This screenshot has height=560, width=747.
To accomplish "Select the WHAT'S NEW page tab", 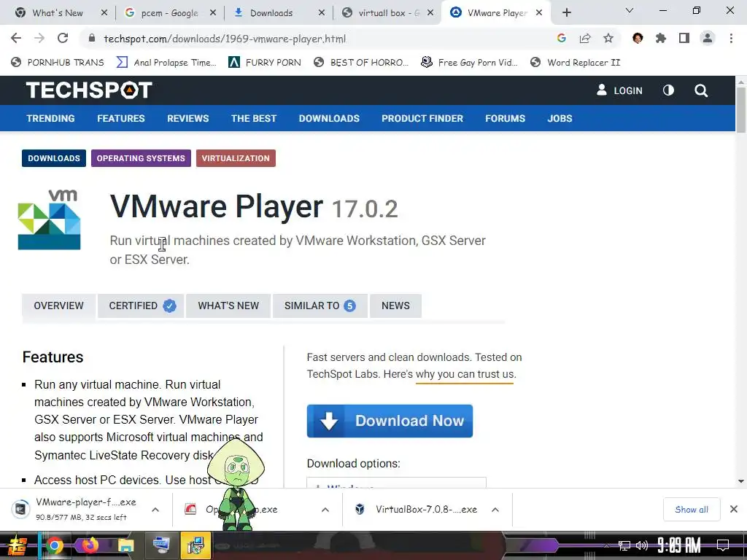I will 228,306.
